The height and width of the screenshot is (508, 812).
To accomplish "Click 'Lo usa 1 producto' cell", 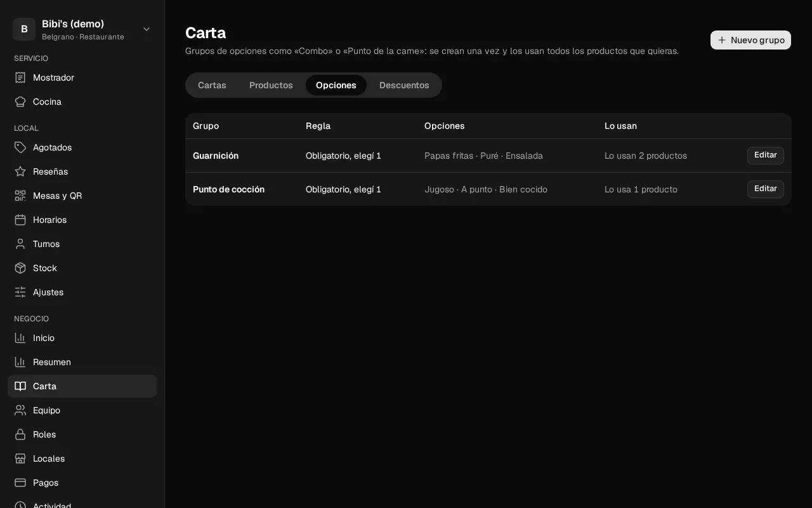I will tap(641, 189).
